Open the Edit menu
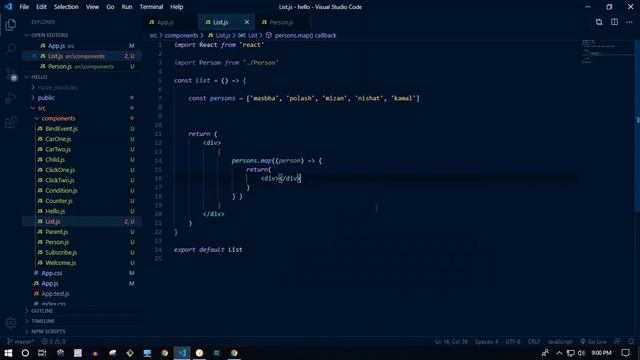This screenshot has width=640, height=360. (41, 7)
